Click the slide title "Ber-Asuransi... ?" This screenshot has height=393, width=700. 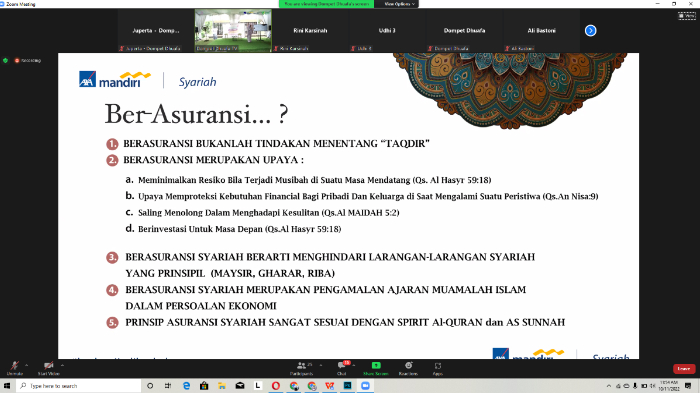196,114
